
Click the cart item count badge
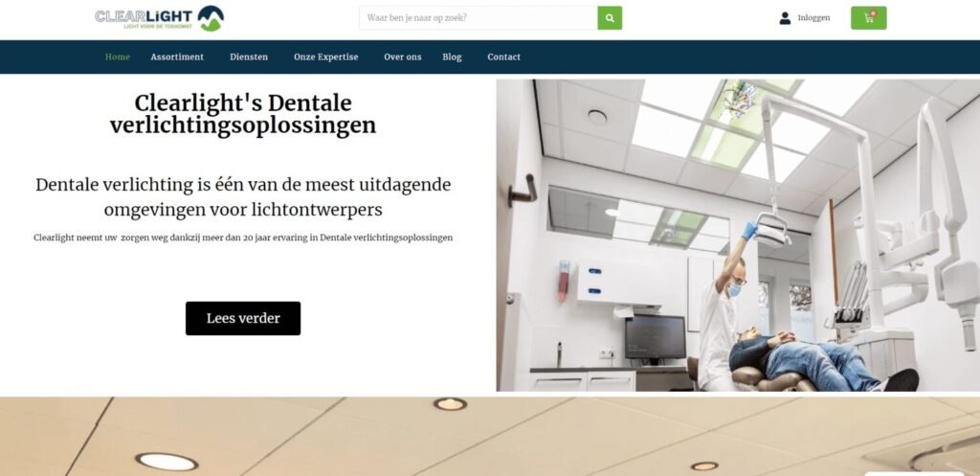[873, 13]
